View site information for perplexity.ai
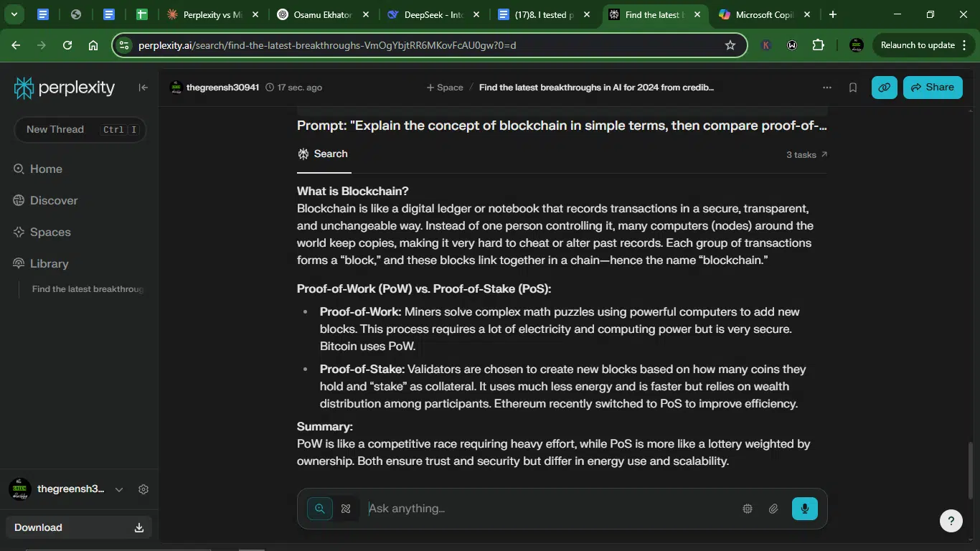Image resolution: width=980 pixels, height=551 pixels. tap(124, 45)
